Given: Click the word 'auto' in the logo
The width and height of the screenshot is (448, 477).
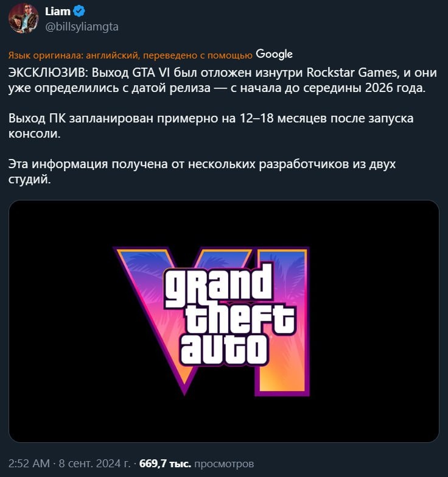Looking at the screenshot, I should 224,349.
